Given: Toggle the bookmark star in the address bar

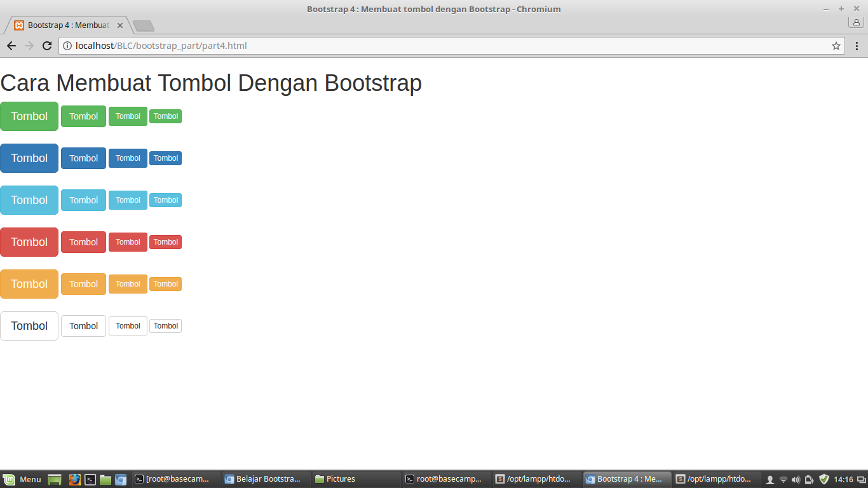Looking at the screenshot, I should click(x=836, y=46).
